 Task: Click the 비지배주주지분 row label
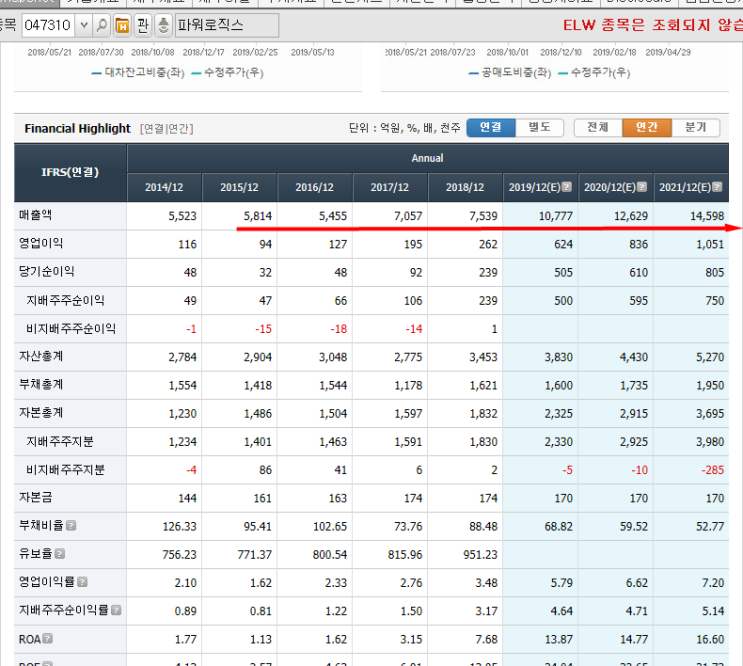(65, 470)
